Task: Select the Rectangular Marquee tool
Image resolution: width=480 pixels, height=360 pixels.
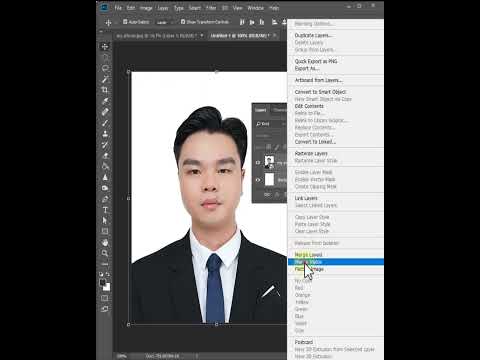Action: [x=105, y=57]
